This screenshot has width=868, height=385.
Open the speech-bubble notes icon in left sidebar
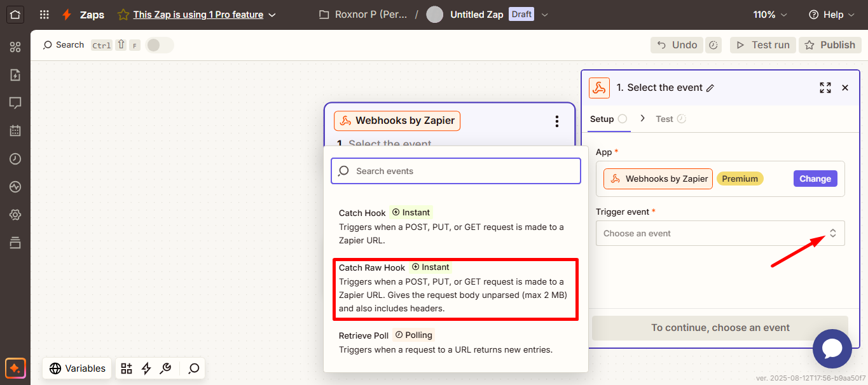pos(15,103)
